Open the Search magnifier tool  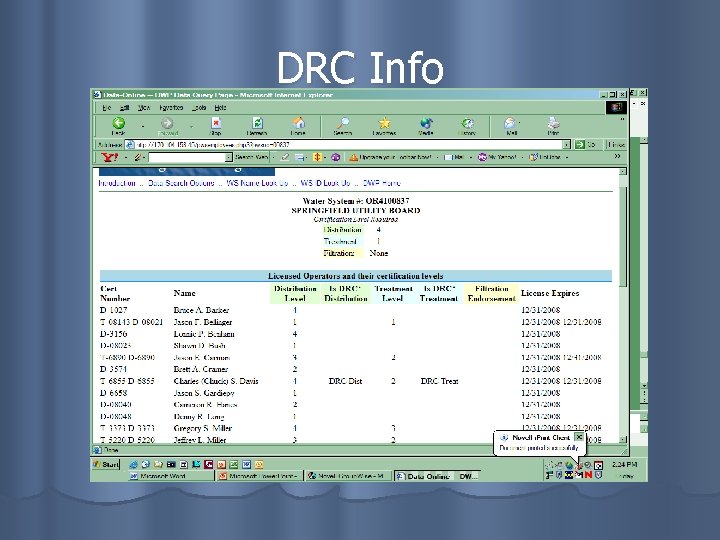click(x=343, y=126)
